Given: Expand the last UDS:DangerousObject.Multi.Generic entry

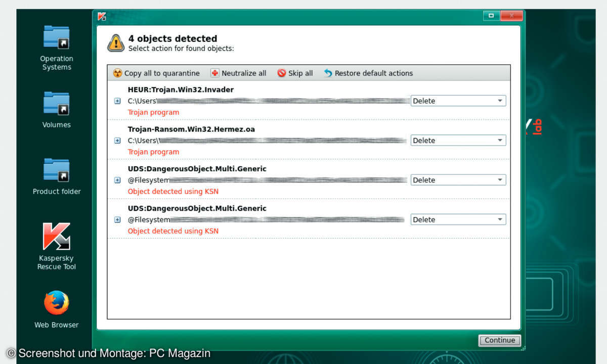Looking at the screenshot, I should (117, 219).
